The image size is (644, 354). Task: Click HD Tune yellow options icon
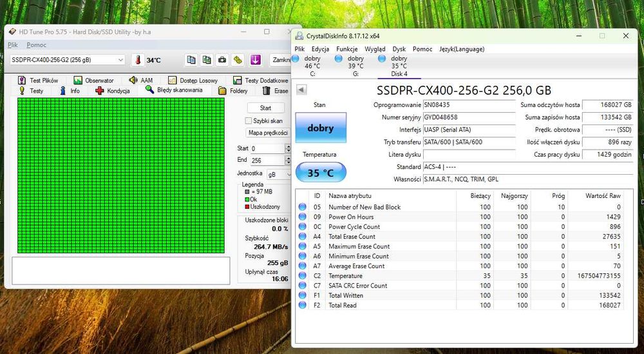pos(238,59)
